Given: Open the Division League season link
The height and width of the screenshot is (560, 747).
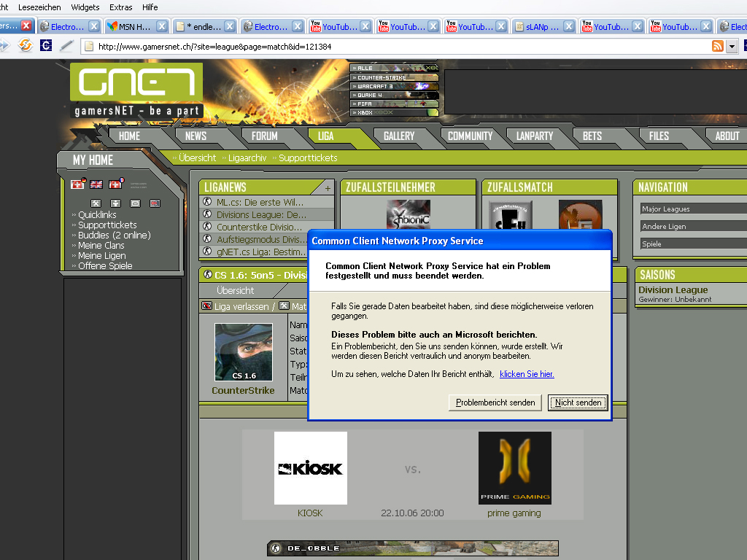Looking at the screenshot, I should click(673, 289).
